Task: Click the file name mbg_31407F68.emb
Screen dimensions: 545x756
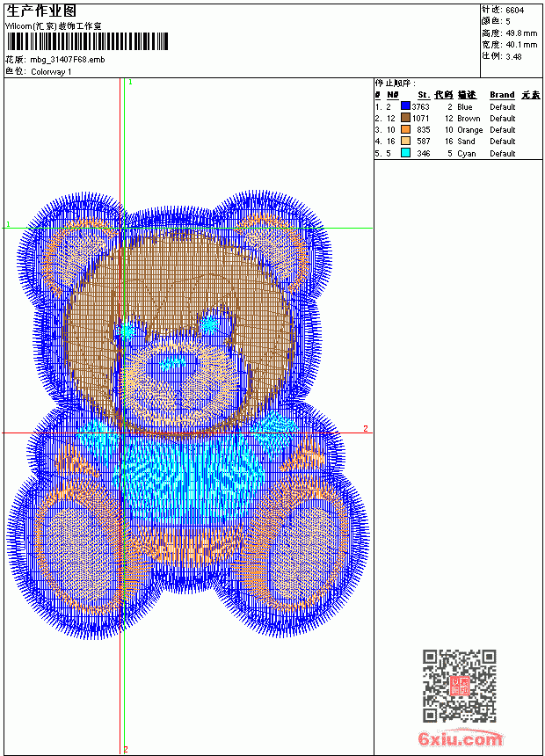Action: point(67,60)
